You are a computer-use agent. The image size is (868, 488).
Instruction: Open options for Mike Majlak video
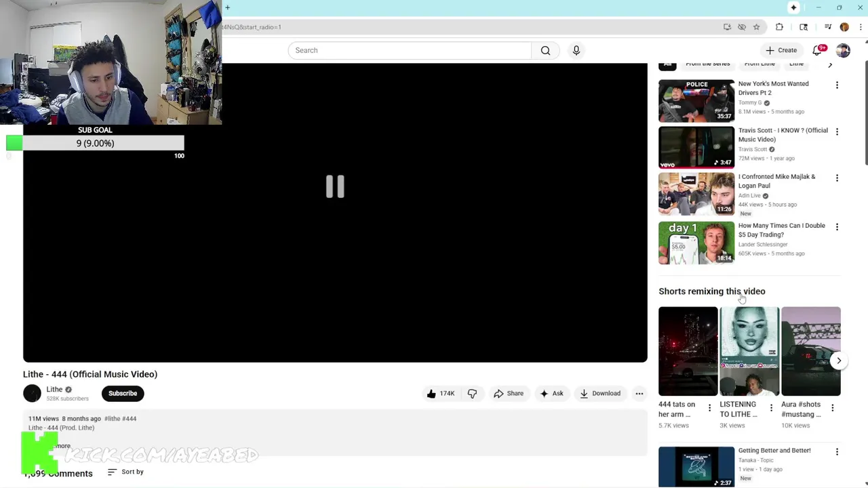click(837, 178)
